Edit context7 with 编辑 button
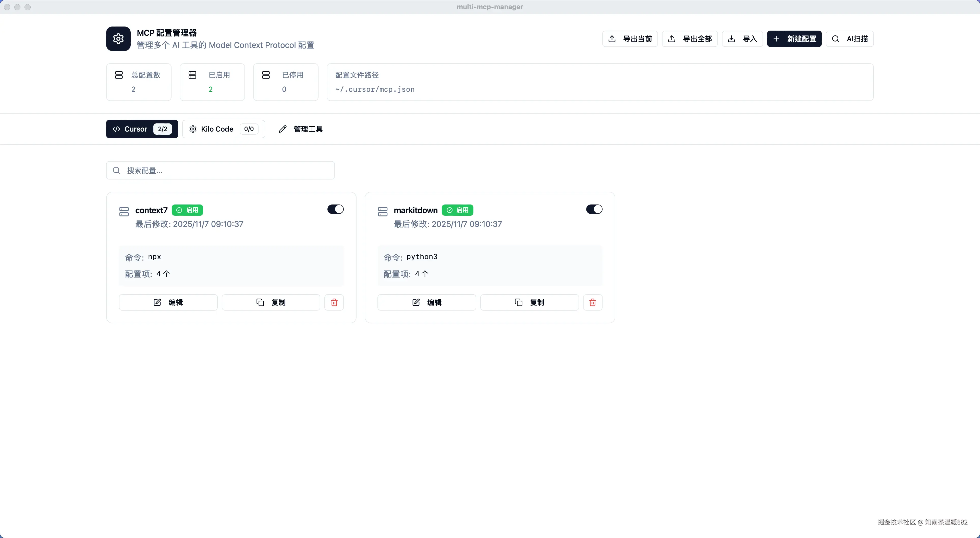980x538 pixels. click(x=168, y=302)
